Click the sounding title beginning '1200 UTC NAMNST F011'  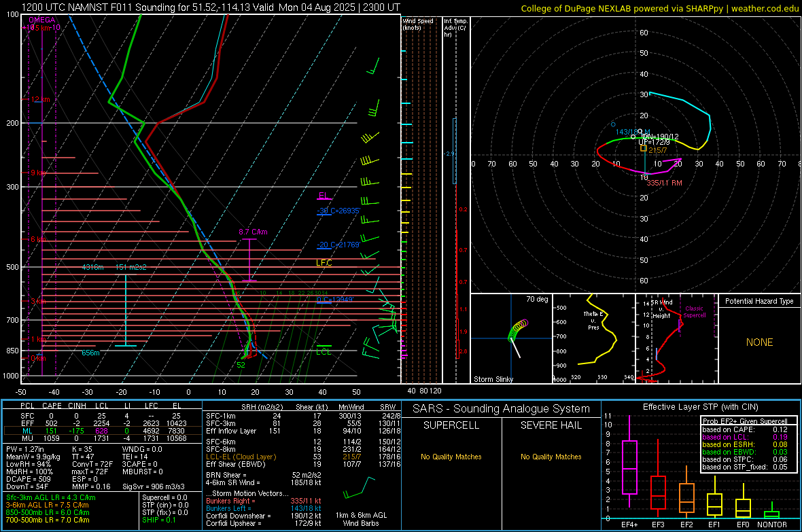211,7
